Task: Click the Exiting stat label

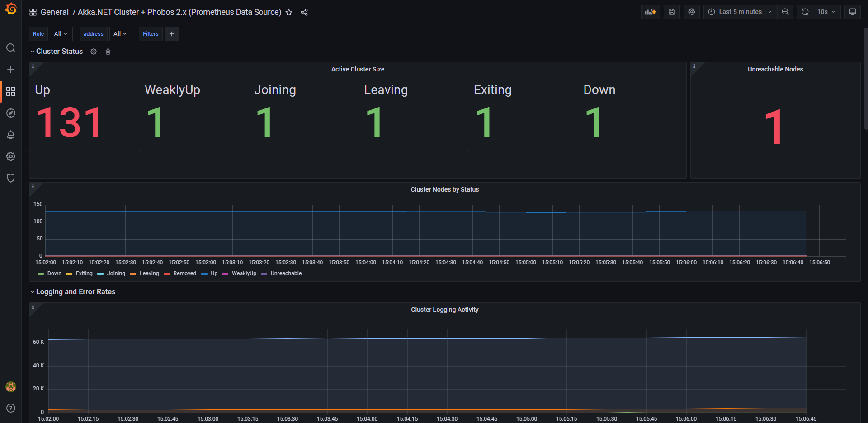Action: tap(492, 90)
